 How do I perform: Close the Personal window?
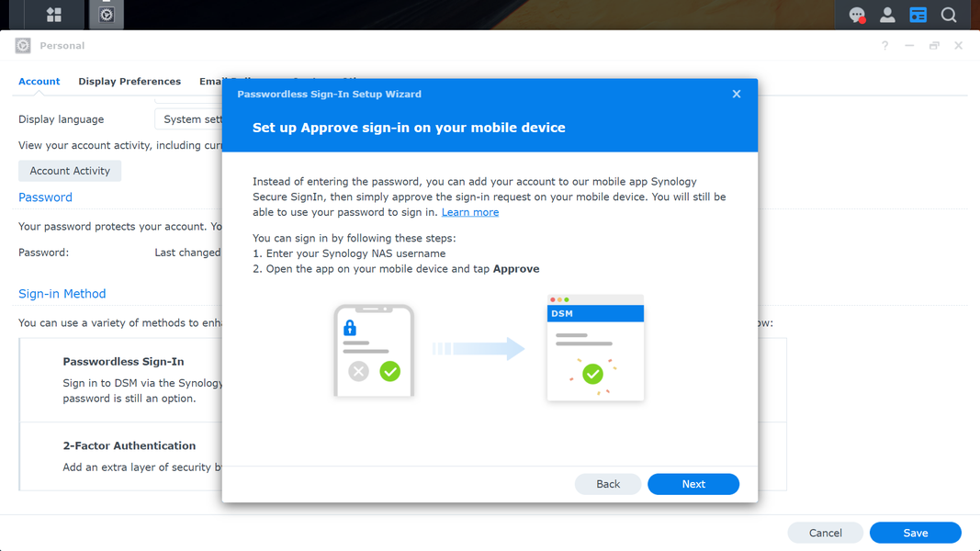pyautogui.click(x=958, y=46)
